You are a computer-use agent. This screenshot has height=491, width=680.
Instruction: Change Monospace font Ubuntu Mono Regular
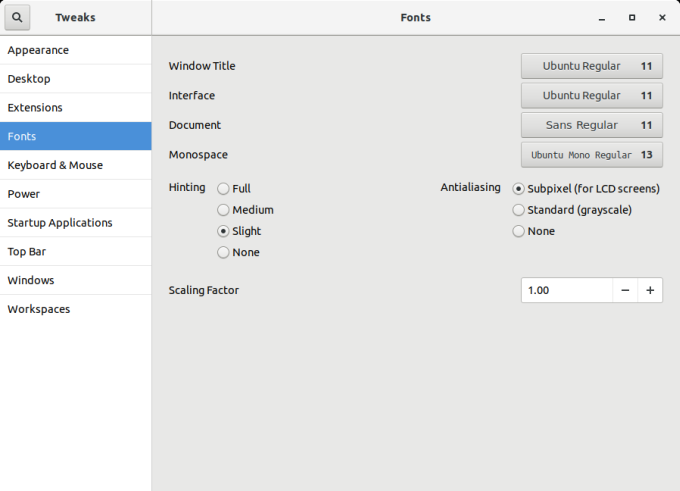[x=591, y=155]
